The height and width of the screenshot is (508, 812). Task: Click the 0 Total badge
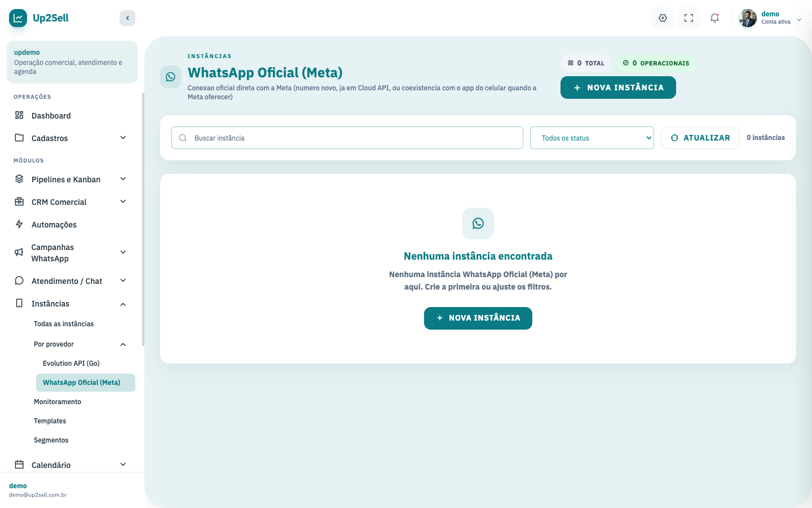pos(586,63)
